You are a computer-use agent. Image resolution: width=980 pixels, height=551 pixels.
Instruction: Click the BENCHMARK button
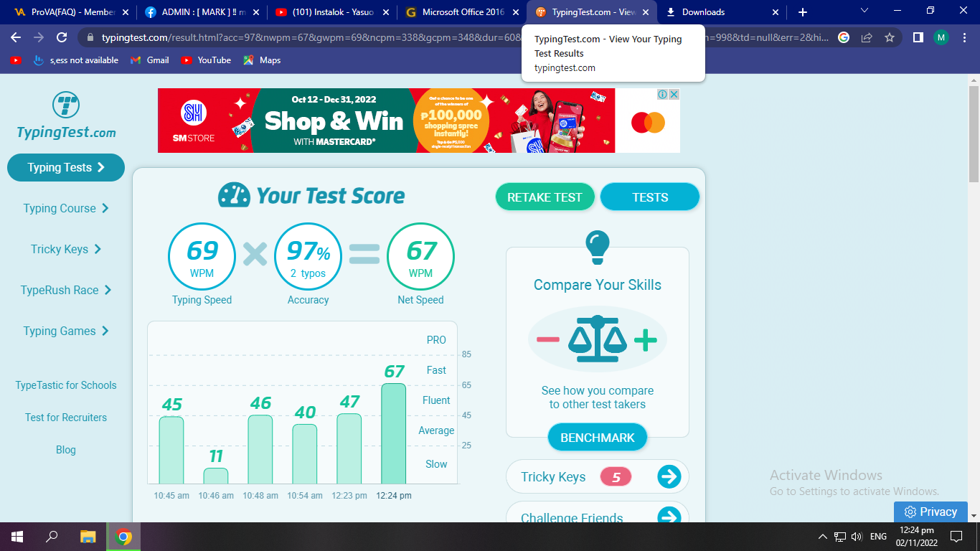click(598, 438)
